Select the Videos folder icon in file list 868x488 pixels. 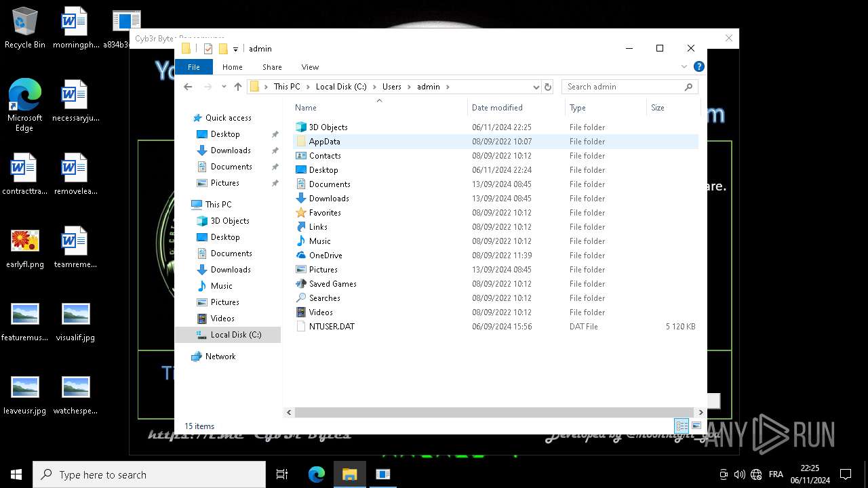pos(301,312)
